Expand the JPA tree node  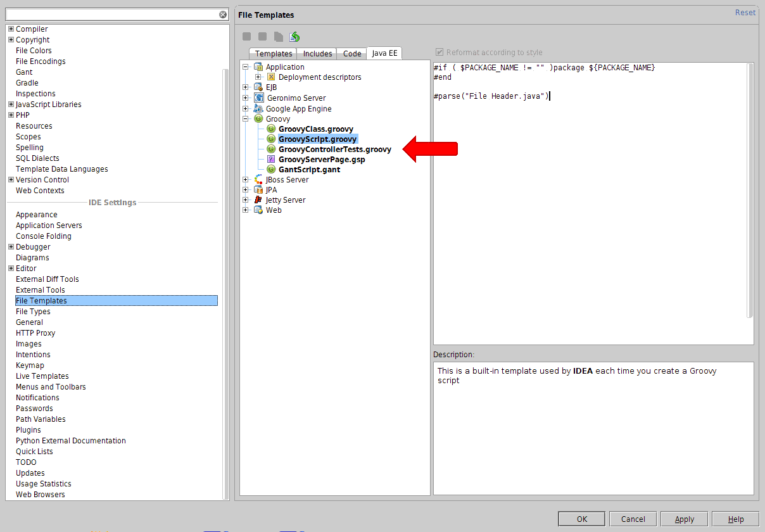(246, 190)
